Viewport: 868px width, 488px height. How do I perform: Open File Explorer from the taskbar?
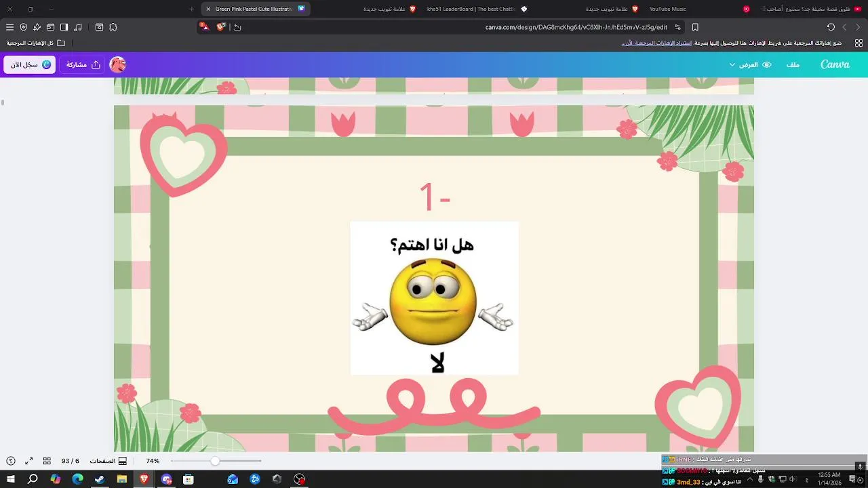(122, 479)
